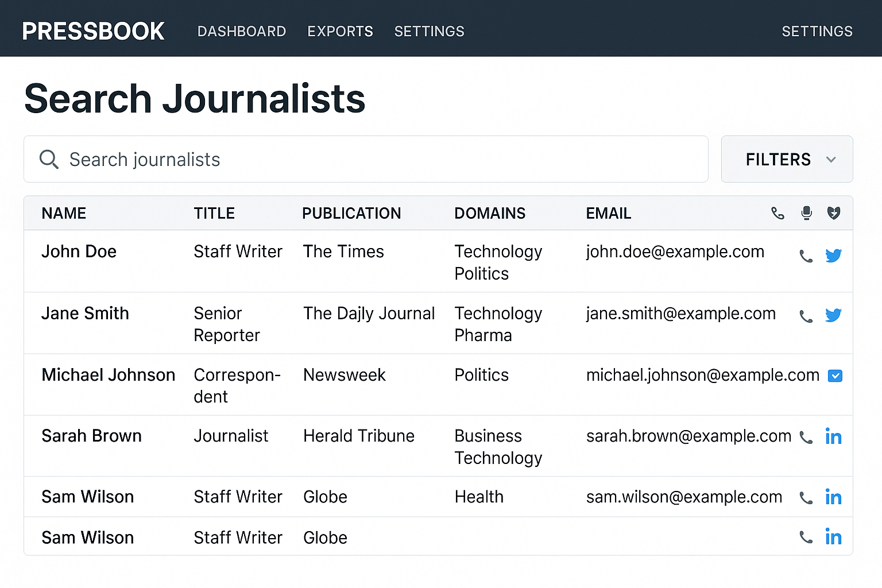Open John Doe's Twitter profile icon
This screenshot has width=882, height=588.
pyautogui.click(x=834, y=256)
